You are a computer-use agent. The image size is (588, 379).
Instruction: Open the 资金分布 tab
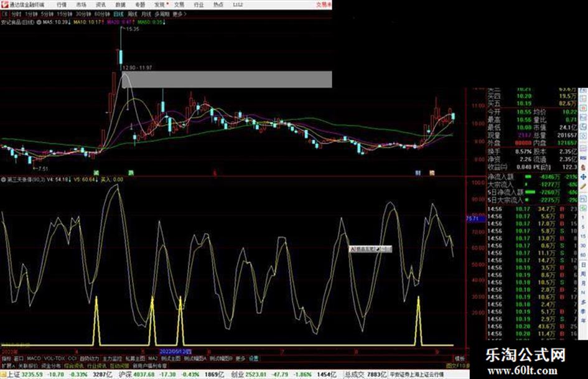point(51,365)
